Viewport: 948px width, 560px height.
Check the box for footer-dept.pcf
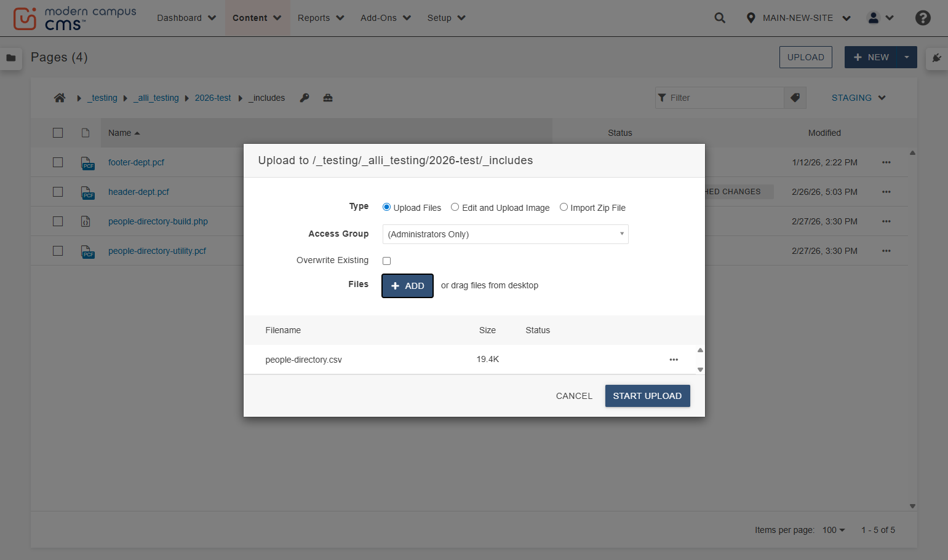pyautogui.click(x=58, y=162)
